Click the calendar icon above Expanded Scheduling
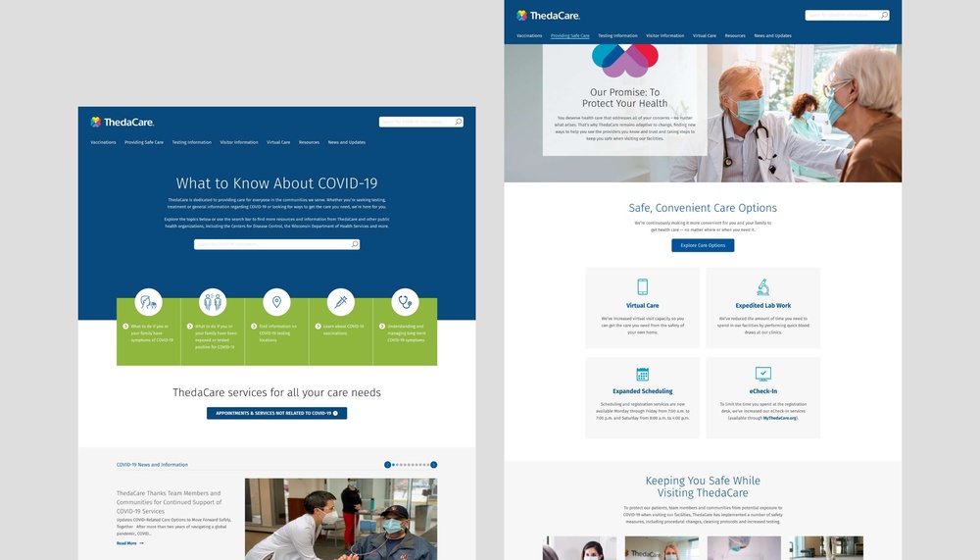The image size is (980, 560). click(x=643, y=375)
